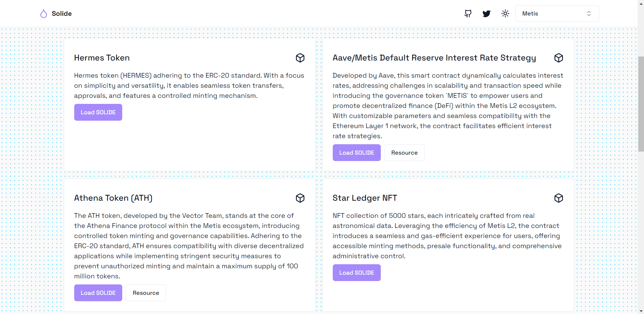Open Resource link for Aave/Metis card
Viewport: 644px width, 314px height.
[x=404, y=153]
